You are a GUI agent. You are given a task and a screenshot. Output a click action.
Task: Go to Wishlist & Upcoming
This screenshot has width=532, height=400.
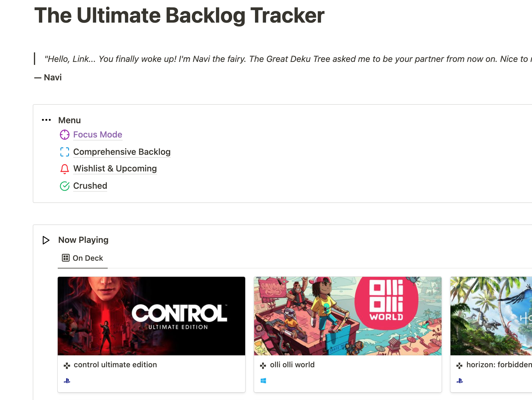tap(115, 169)
